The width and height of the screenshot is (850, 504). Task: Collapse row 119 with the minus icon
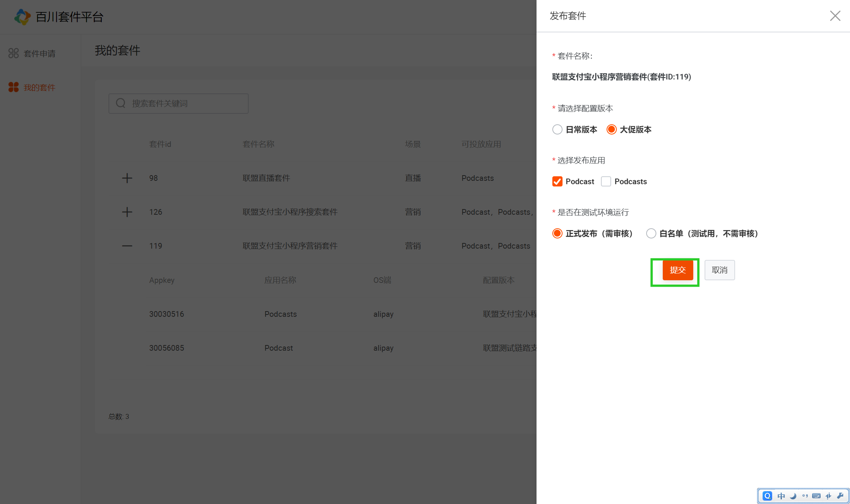pos(127,246)
